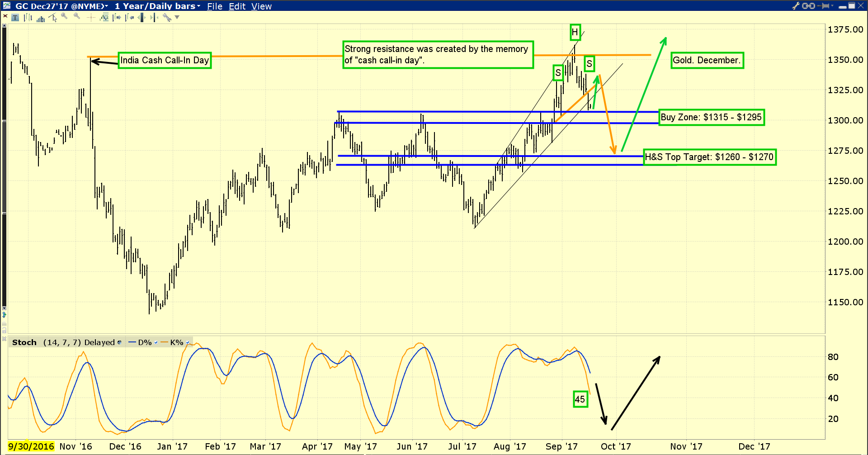Image resolution: width=868 pixels, height=455 pixels.
Task: Enable the crosshair cursor tool
Action: point(91,18)
